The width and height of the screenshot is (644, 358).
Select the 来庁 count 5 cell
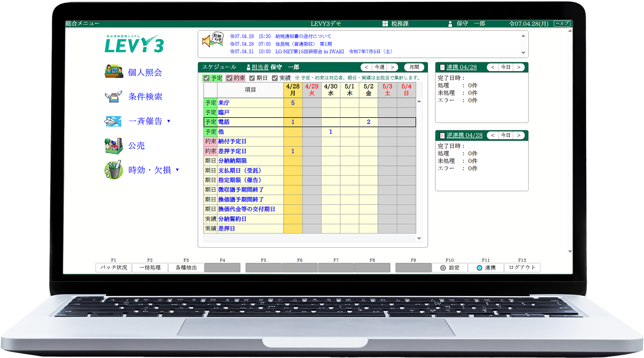point(293,103)
